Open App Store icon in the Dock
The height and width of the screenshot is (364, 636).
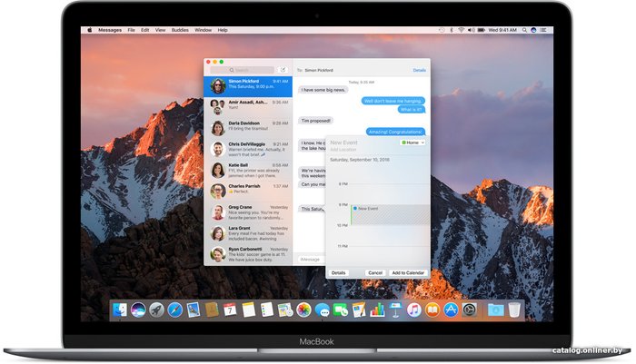(x=451, y=310)
